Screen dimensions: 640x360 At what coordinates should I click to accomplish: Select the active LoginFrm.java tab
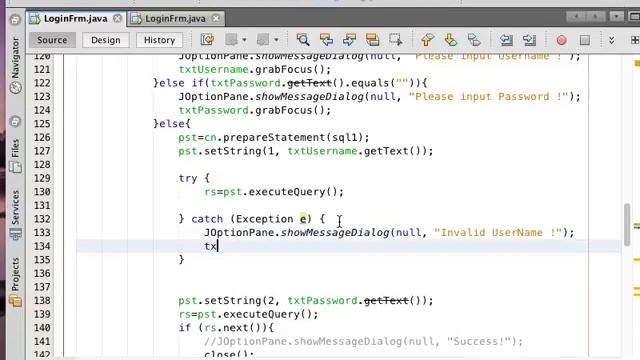[76, 18]
